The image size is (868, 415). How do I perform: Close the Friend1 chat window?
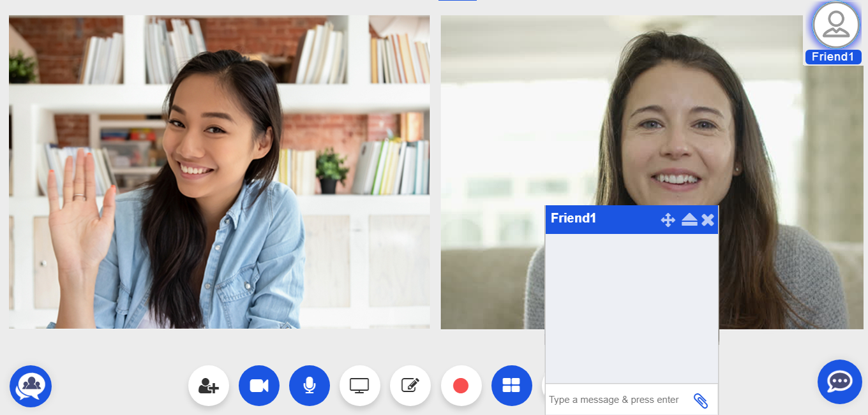[x=708, y=220]
